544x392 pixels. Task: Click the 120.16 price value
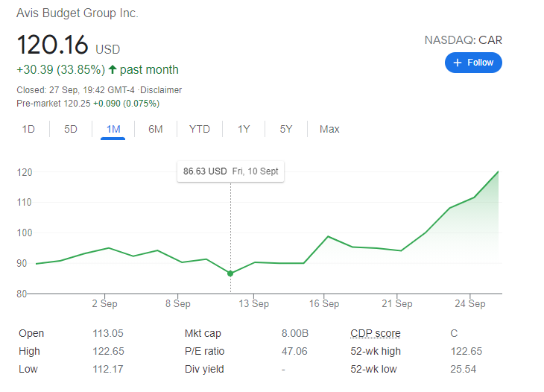[52, 45]
